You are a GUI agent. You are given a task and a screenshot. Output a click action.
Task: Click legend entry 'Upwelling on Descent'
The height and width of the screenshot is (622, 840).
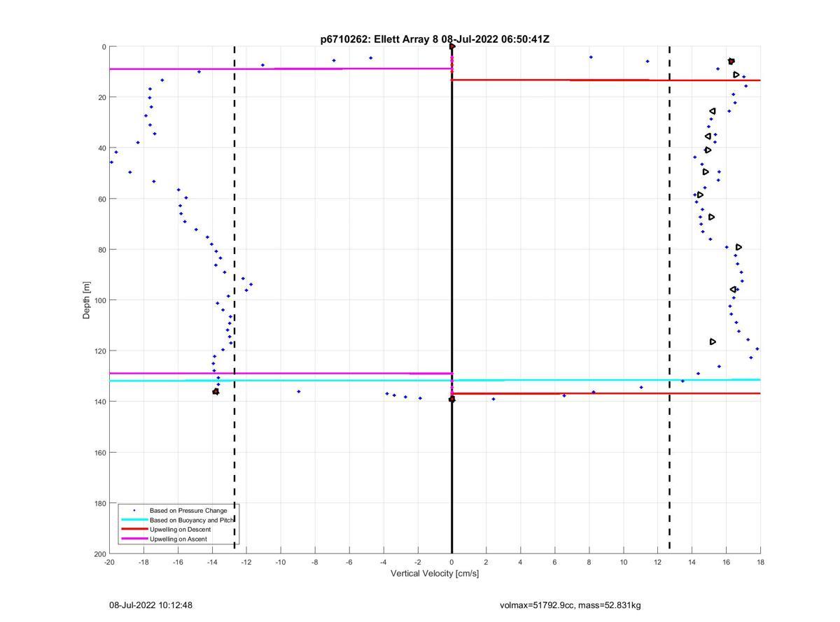click(180, 530)
